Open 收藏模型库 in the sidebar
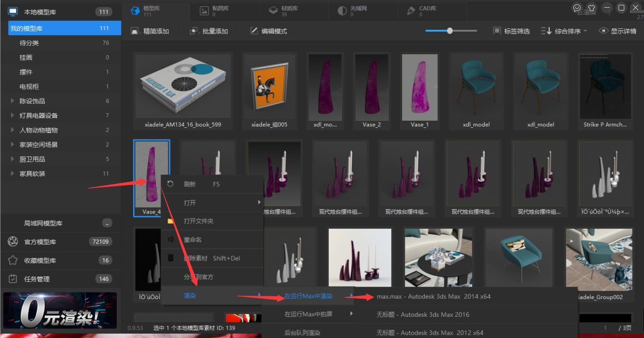The width and height of the screenshot is (644, 338). [x=61, y=260]
